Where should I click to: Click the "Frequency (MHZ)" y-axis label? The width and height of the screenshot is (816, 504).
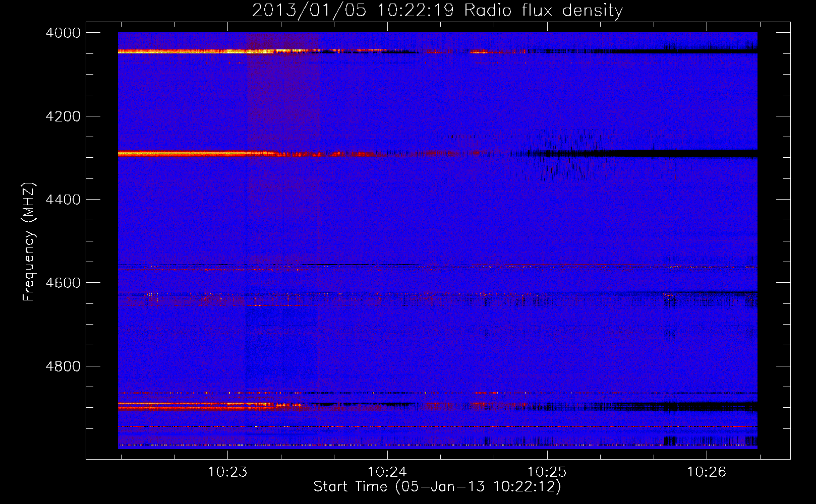(29, 242)
